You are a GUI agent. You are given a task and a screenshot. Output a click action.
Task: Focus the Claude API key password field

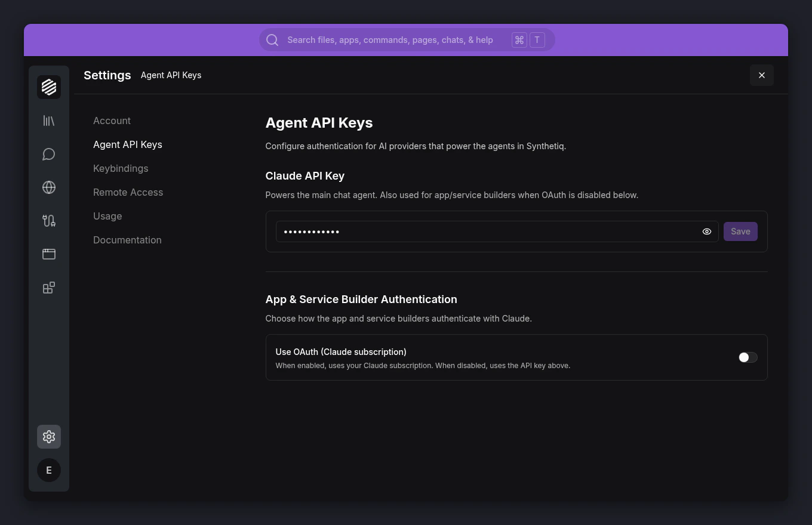point(497,231)
